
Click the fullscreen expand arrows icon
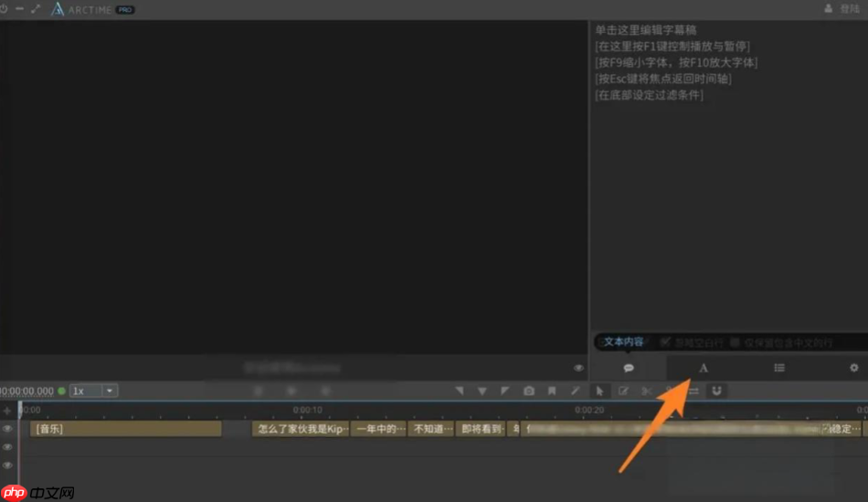(x=36, y=9)
